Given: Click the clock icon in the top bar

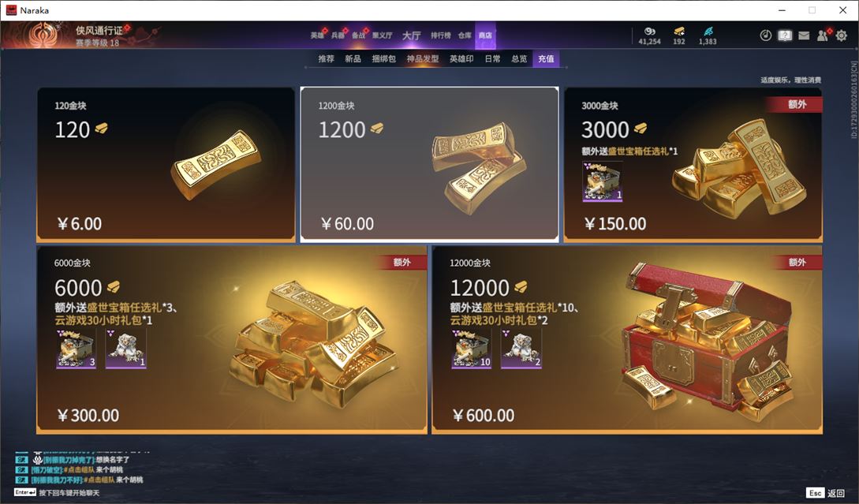Looking at the screenshot, I should (x=766, y=35).
